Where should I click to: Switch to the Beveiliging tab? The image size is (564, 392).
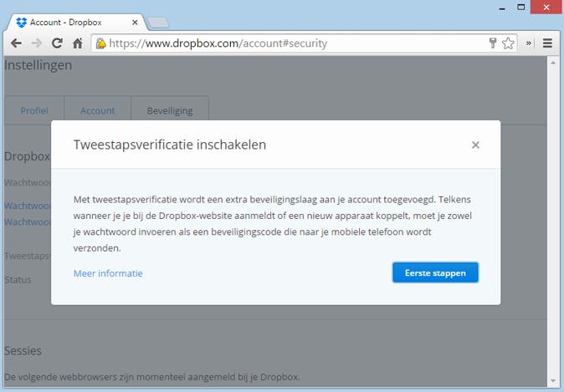(x=170, y=110)
